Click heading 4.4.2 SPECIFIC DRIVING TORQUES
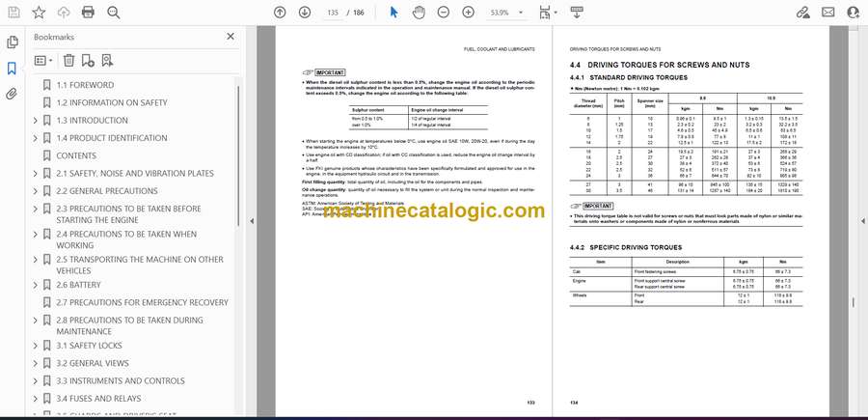The height and width of the screenshot is (420, 868). (626, 247)
